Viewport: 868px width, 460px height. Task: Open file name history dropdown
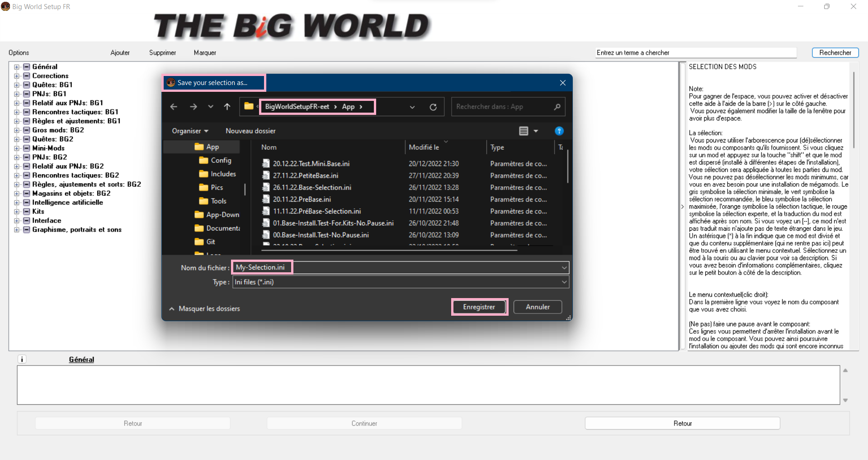pos(564,268)
